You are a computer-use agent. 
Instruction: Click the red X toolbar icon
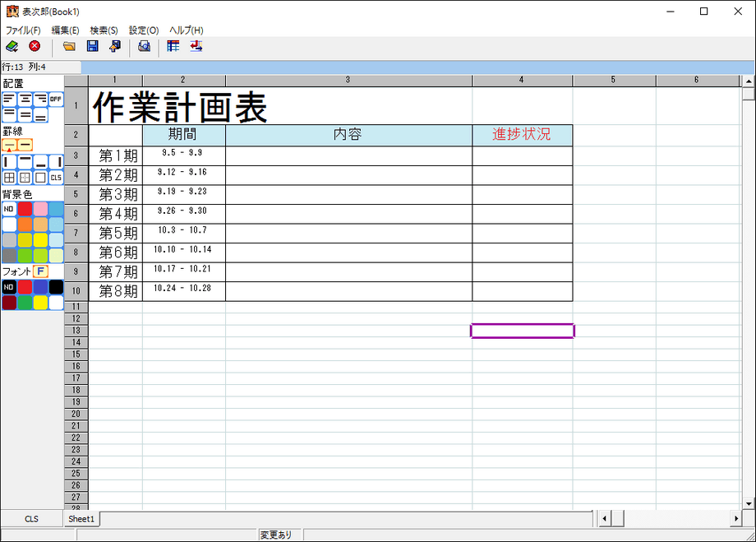point(35,46)
